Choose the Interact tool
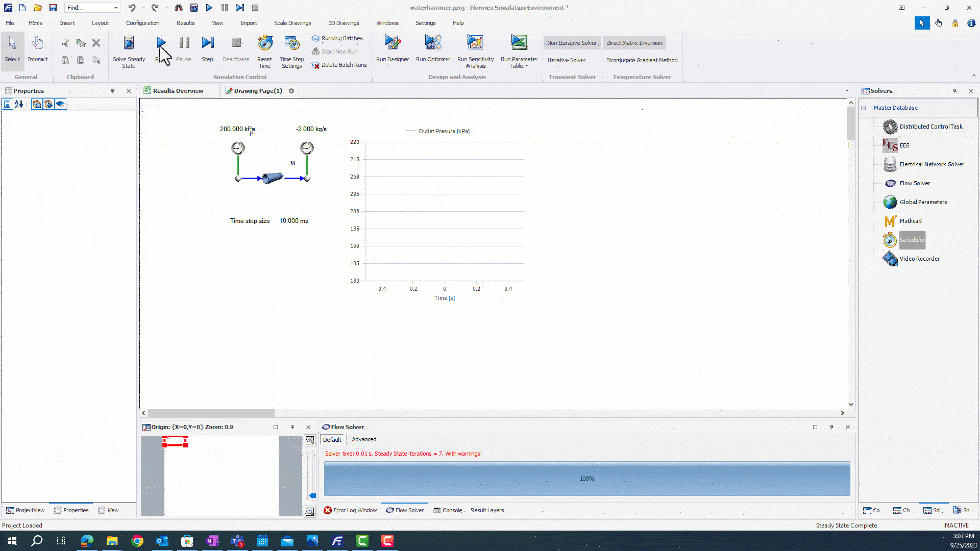The image size is (980, 551). (x=38, y=49)
